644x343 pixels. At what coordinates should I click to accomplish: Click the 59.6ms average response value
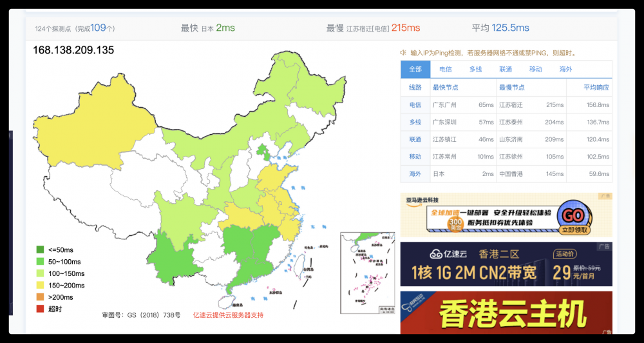(x=599, y=174)
